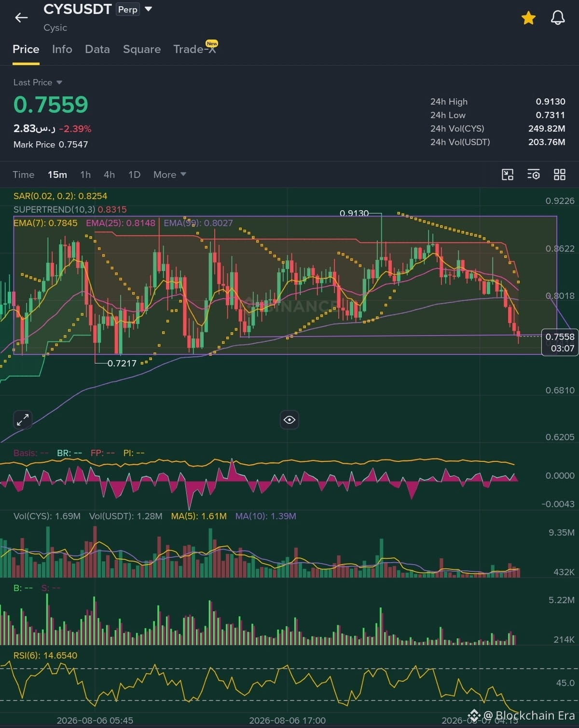Expand chart to fullscreen icon
The height and width of the screenshot is (728, 579).
tap(23, 419)
